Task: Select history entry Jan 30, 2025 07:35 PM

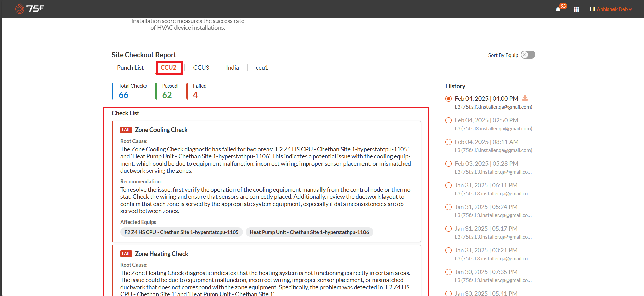Action: click(449, 272)
